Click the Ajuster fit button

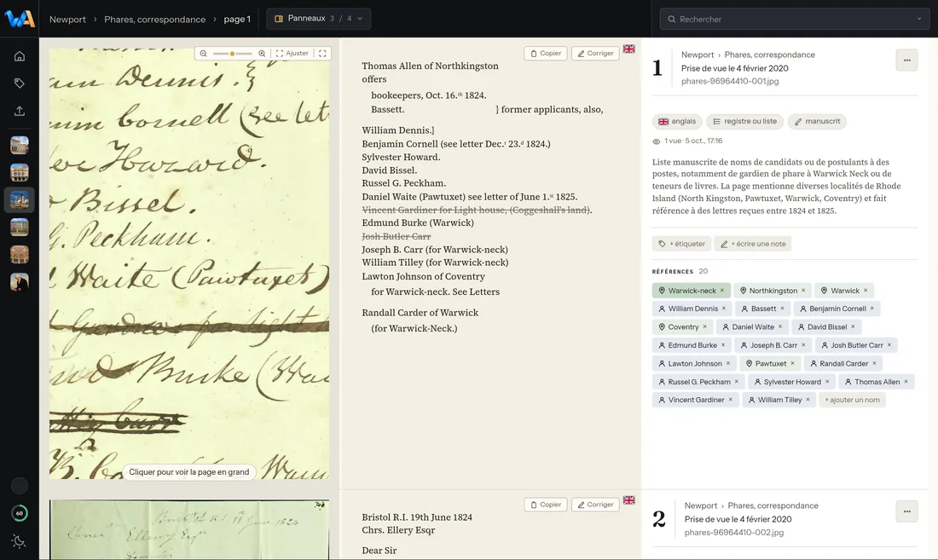(292, 54)
